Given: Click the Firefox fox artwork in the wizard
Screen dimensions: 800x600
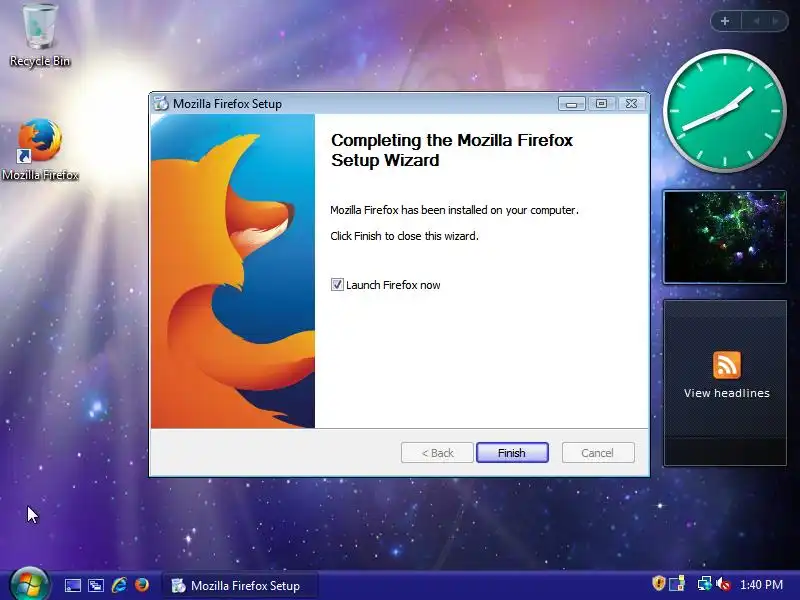Looking at the screenshot, I should 233,271.
